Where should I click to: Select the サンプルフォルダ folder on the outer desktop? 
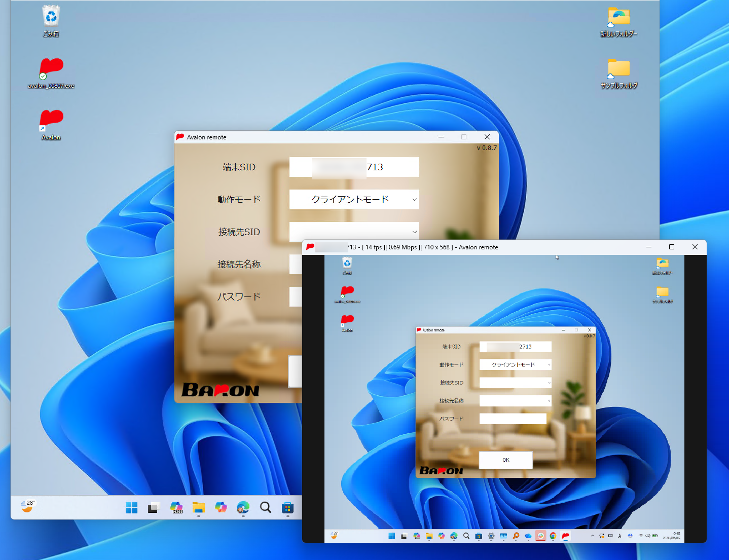[619, 73]
